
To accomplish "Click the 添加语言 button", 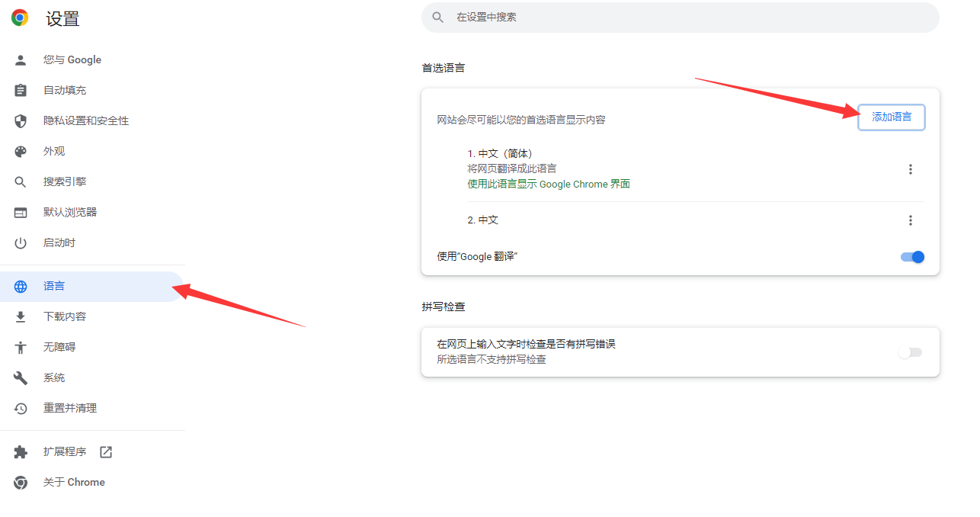I will click(x=891, y=117).
